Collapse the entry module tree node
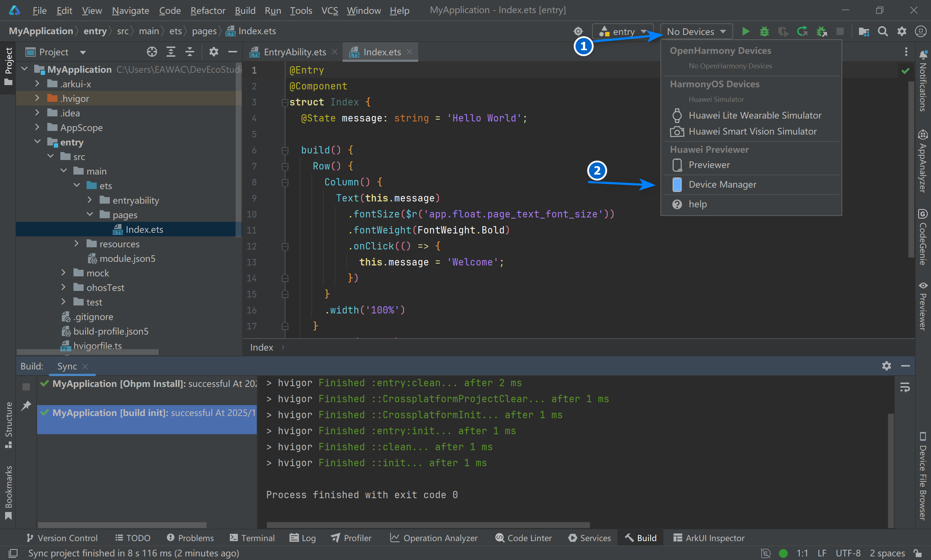 pyautogui.click(x=37, y=142)
